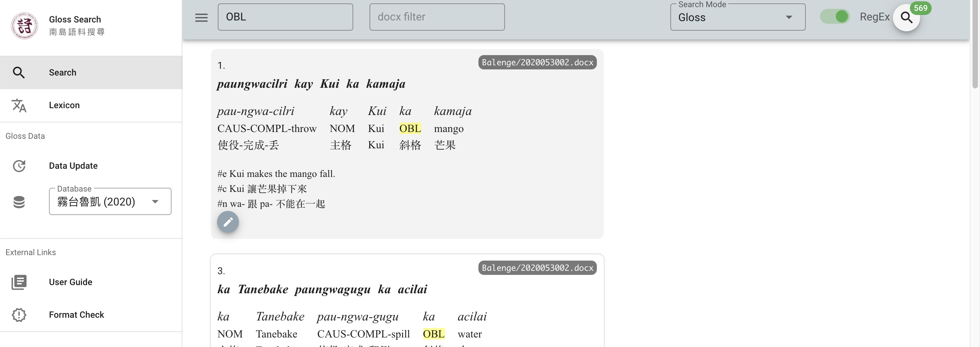980x347 pixels.
Task: Click the word 'pau-ngwa-gugu'
Action: (x=358, y=317)
